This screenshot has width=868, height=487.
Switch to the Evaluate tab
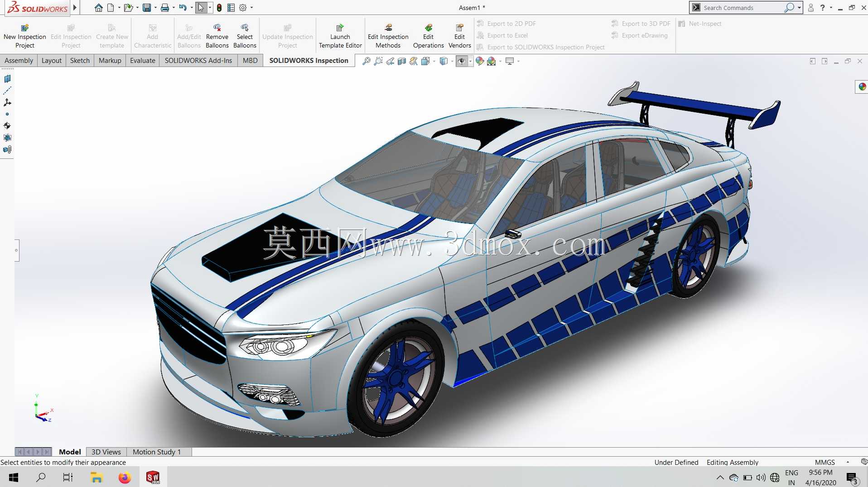click(x=143, y=61)
